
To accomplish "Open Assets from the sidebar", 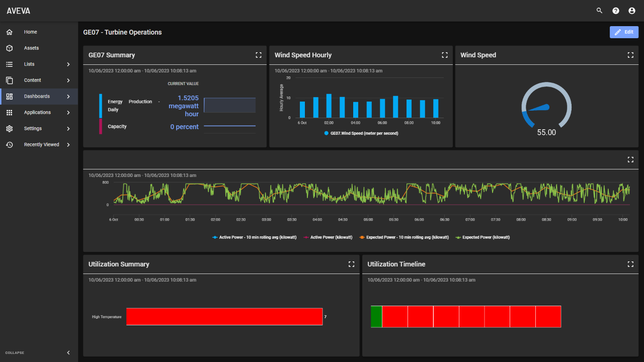I will (x=31, y=48).
